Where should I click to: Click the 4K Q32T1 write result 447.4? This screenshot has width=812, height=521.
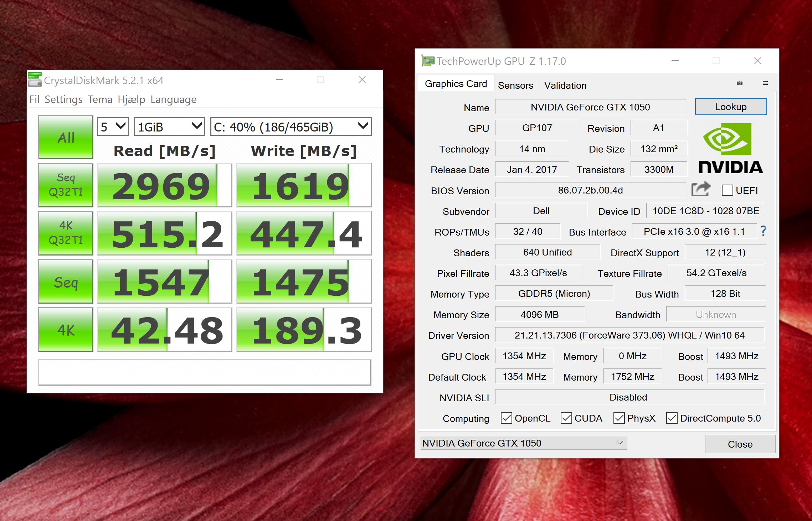click(304, 233)
